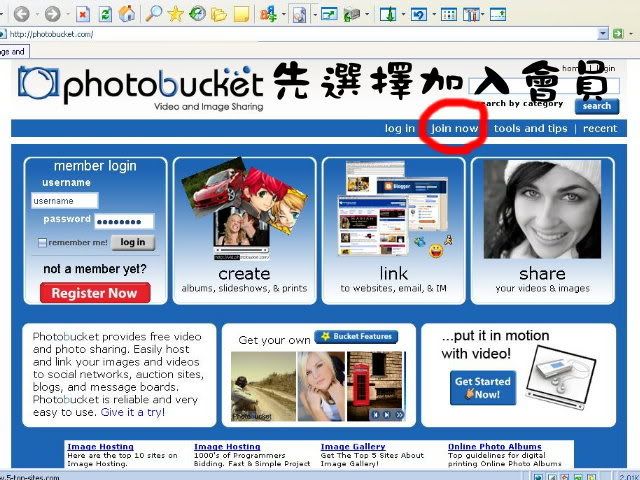The width and height of the screenshot is (640, 480).
Task: Click the red phone booth slideshow photo
Action: coord(375,386)
